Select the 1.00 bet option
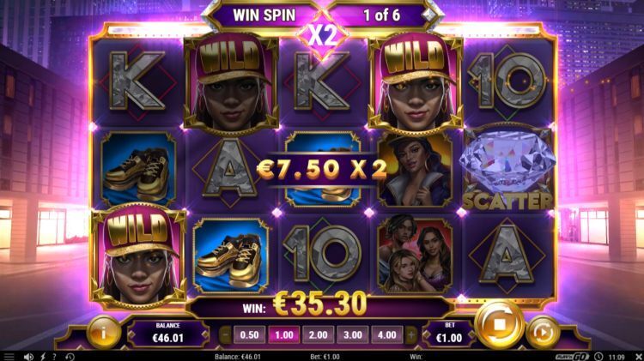Image resolution: width=644 pixels, height=361 pixels. 284,335
